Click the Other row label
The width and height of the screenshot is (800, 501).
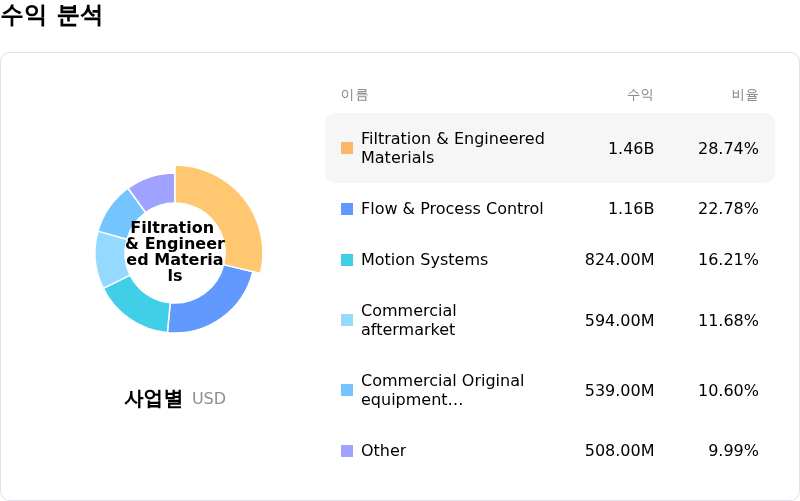383,451
